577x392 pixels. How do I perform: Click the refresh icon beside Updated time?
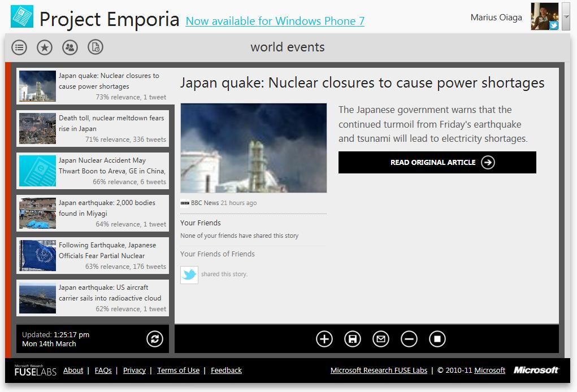point(154,339)
